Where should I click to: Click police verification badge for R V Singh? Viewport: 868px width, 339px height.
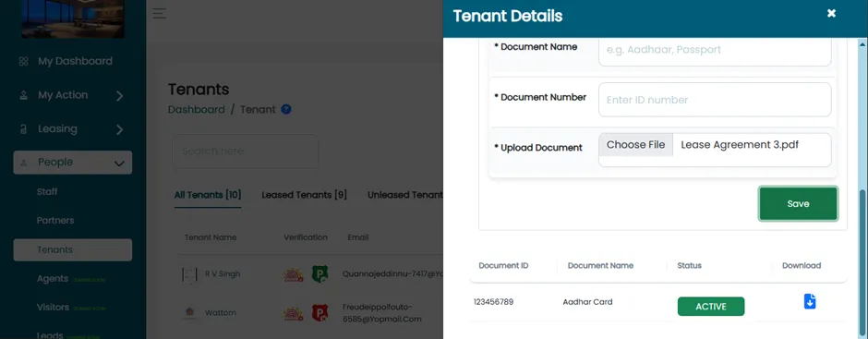319,273
